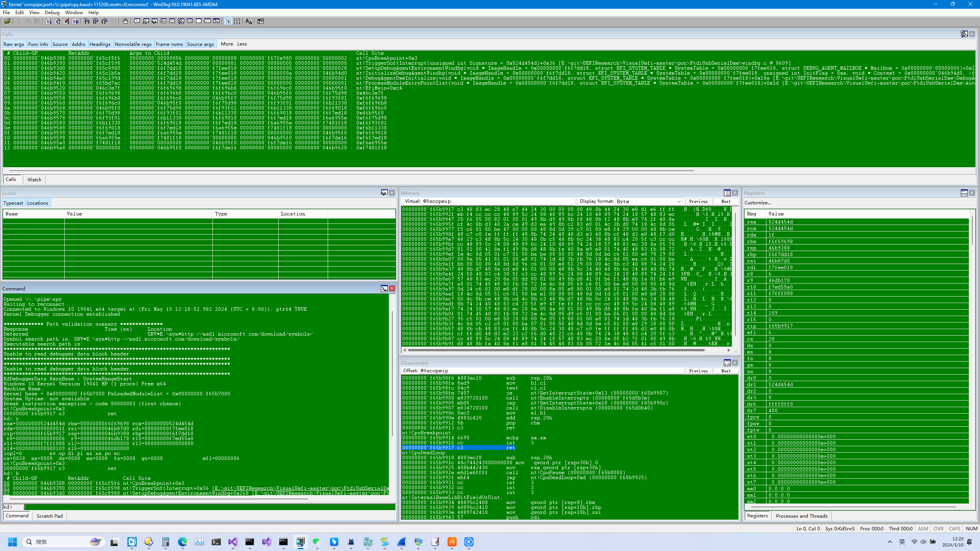
Task: Toggle Typecast in Locals panel
Action: click(13, 203)
